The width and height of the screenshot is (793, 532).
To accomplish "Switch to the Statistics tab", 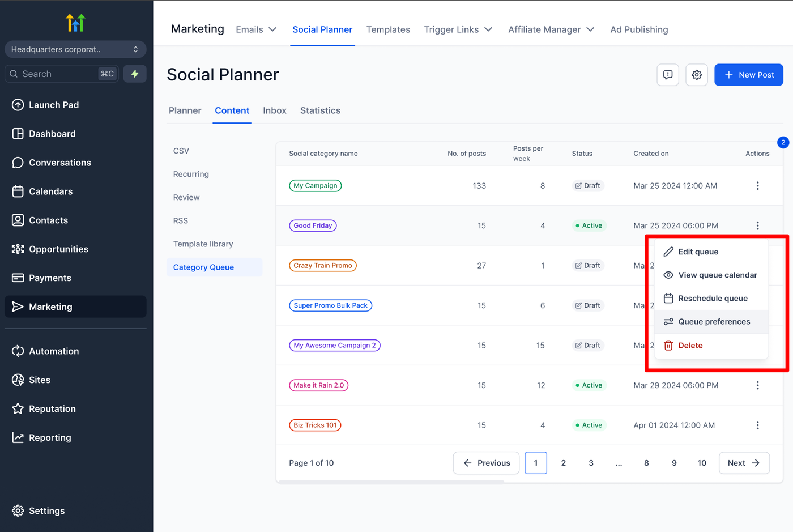I will 320,110.
